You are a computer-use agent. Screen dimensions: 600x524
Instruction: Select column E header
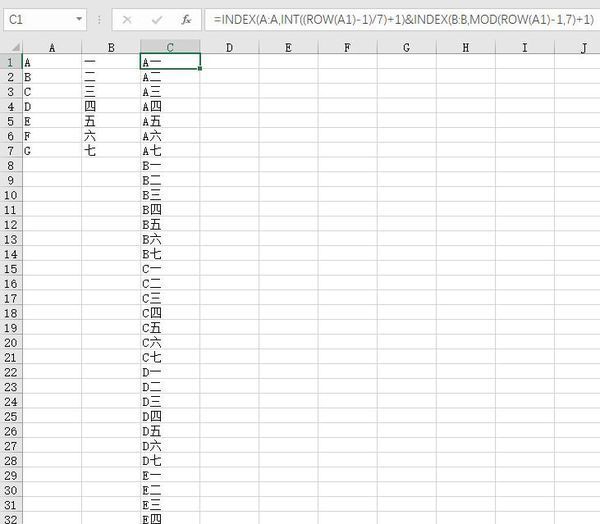[x=289, y=47]
